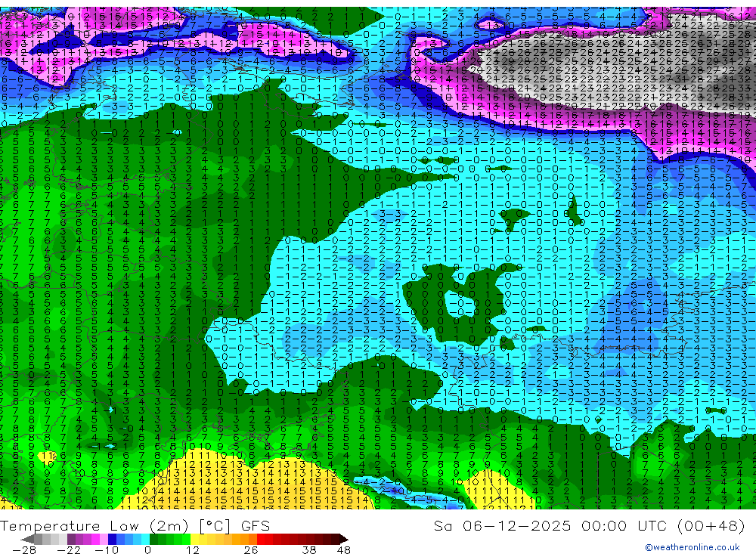Click the '26' legend label
Viewport: 756px width, 554px height.
click(x=251, y=550)
